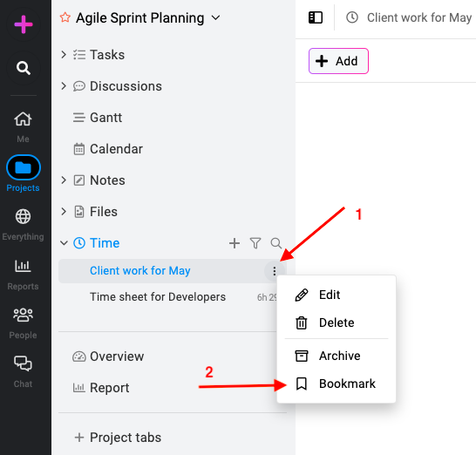Expand the Tasks section chevron
This screenshot has height=455, width=476.
point(64,55)
